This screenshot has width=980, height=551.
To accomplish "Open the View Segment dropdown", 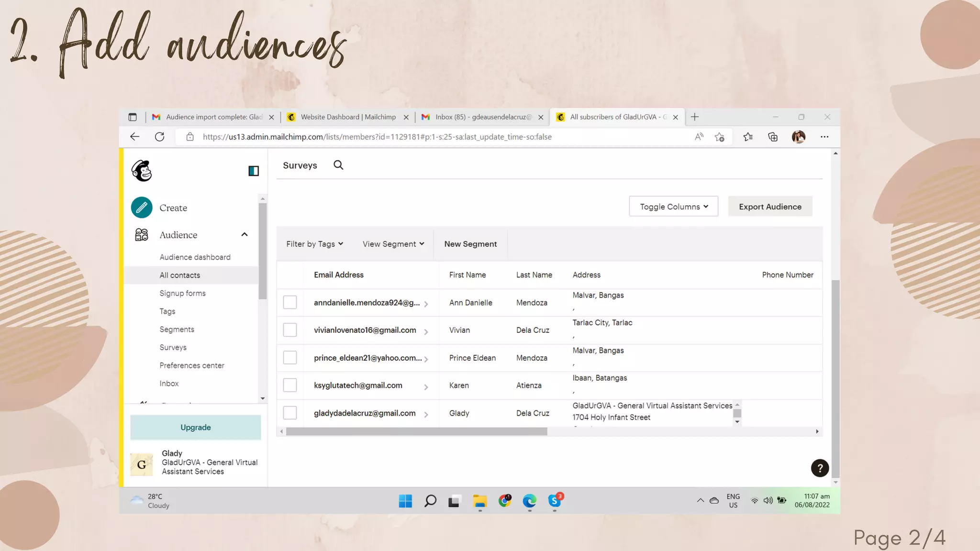I will coord(393,244).
